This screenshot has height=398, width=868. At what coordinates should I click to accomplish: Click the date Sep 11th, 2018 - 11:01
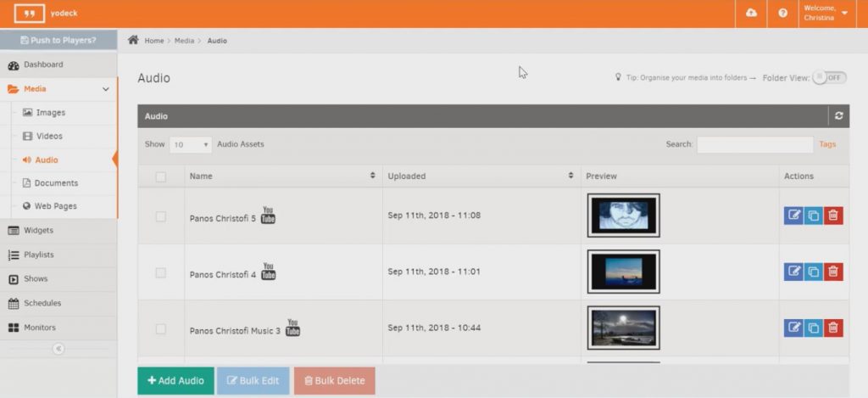tap(434, 272)
